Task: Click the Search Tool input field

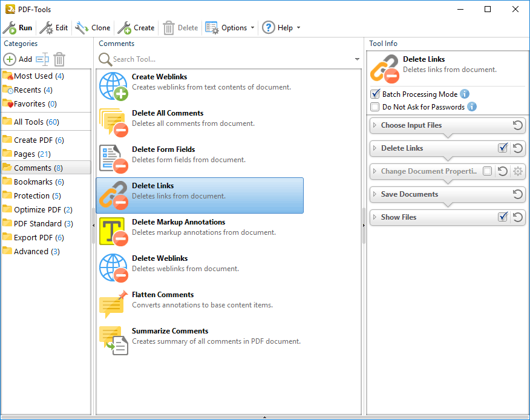Action: [232, 59]
